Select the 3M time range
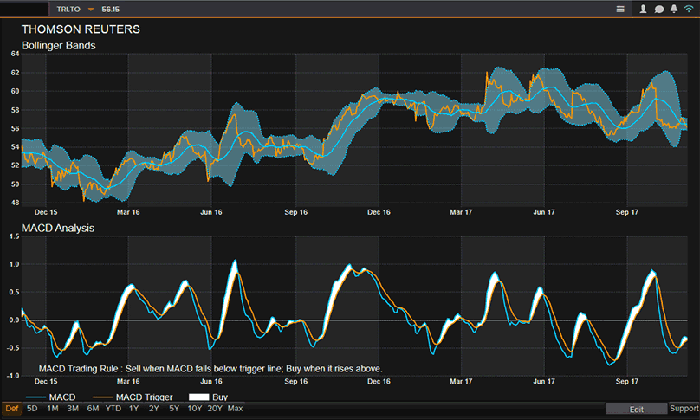The height and width of the screenshot is (420, 700). click(73, 408)
